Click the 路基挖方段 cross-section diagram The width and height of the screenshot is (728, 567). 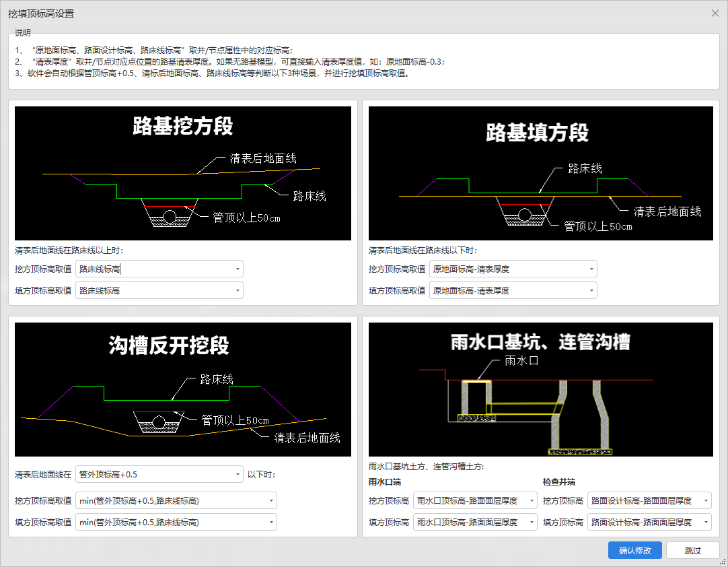(180, 172)
